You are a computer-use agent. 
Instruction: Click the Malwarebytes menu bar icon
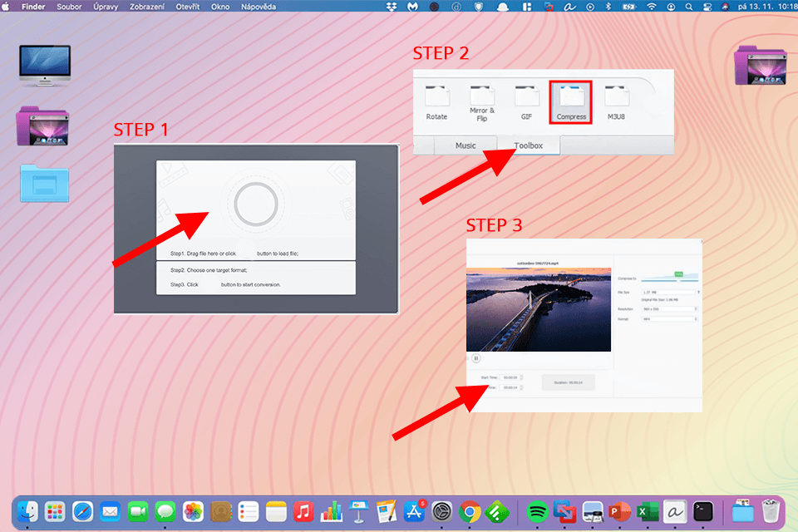tap(413, 7)
